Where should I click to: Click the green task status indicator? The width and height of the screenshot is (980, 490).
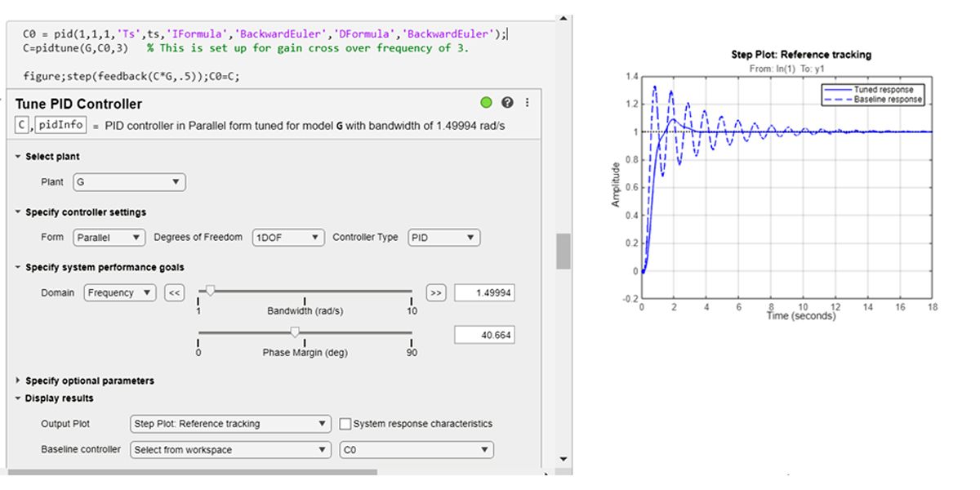coord(485,102)
